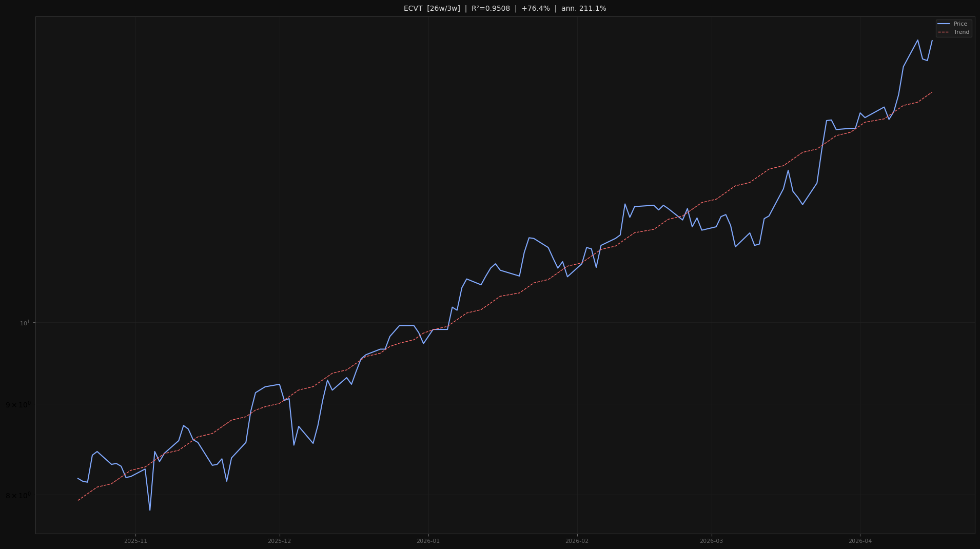Open the legend box in the corner
980x549 pixels.
point(953,28)
